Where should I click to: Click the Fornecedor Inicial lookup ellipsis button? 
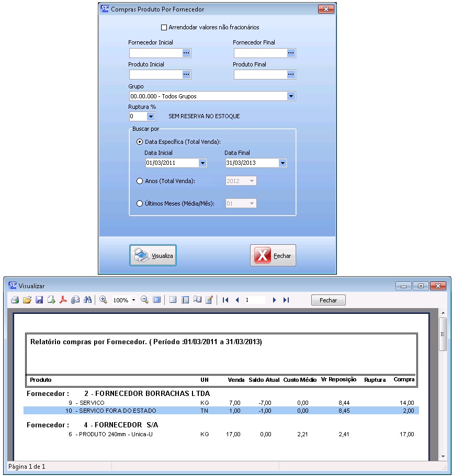click(186, 53)
